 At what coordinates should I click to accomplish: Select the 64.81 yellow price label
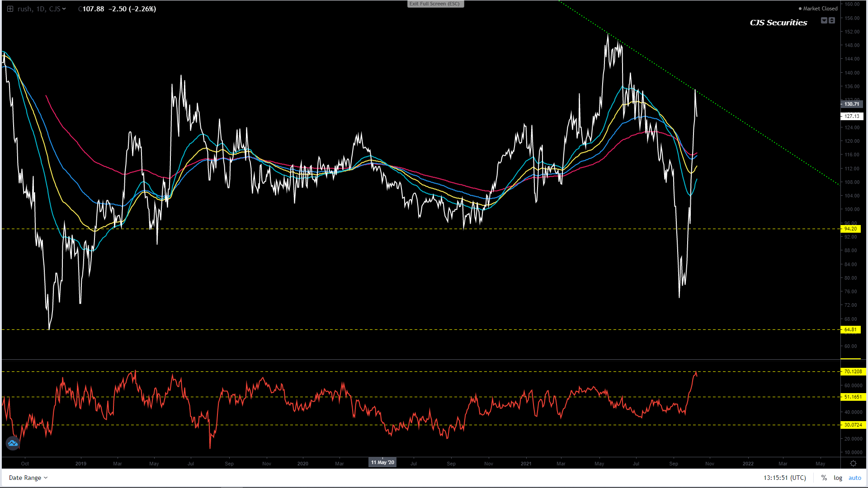tap(851, 329)
